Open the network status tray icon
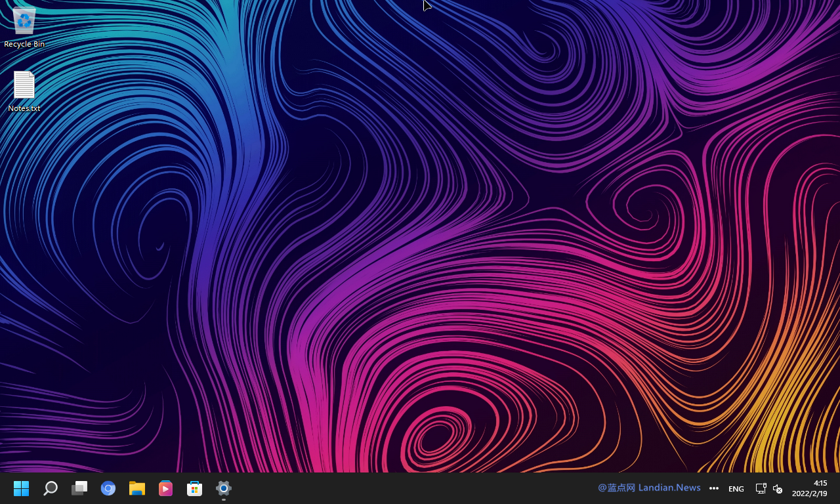 [761, 488]
